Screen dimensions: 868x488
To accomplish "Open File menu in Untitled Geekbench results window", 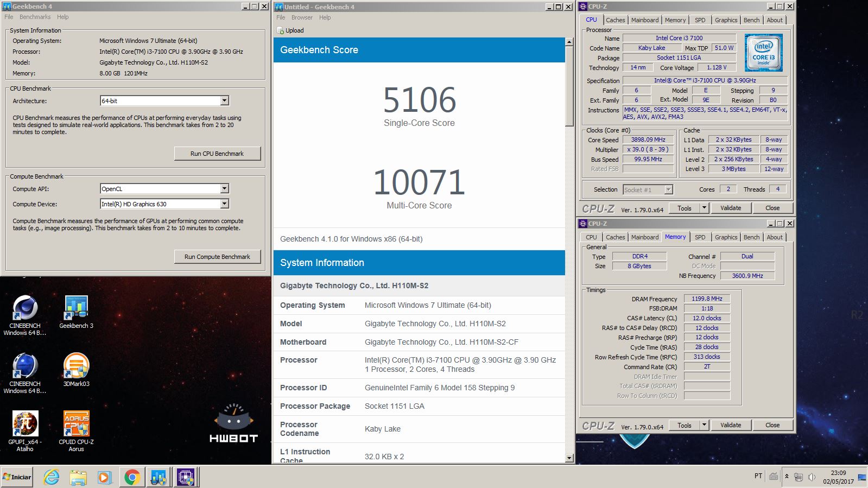I will coord(281,17).
